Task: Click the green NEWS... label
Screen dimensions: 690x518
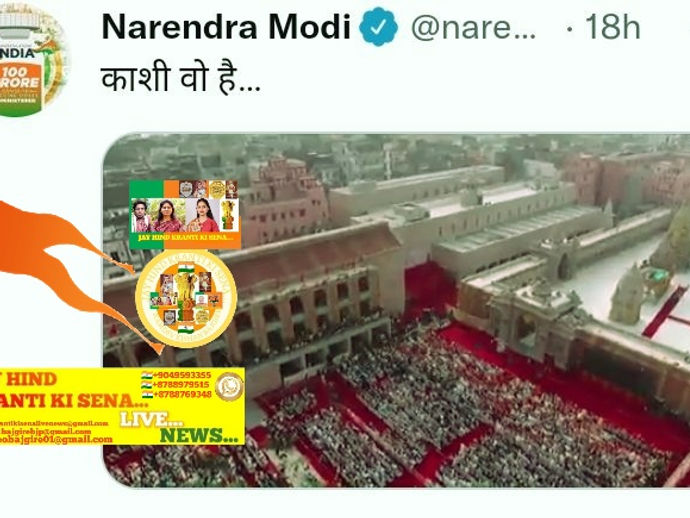Action: (x=201, y=435)
